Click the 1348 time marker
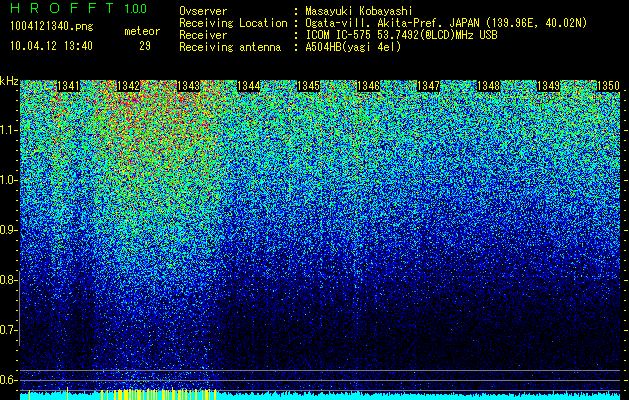The width and height of the screenshot is (629, 400). pyautogui.click(x=489, y=86)
